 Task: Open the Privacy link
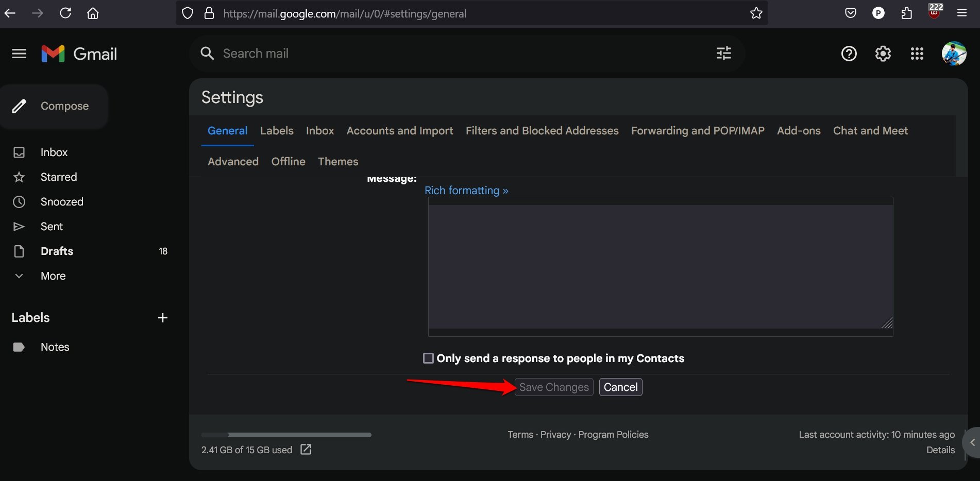pyautogui.click(x=555, y=435)
